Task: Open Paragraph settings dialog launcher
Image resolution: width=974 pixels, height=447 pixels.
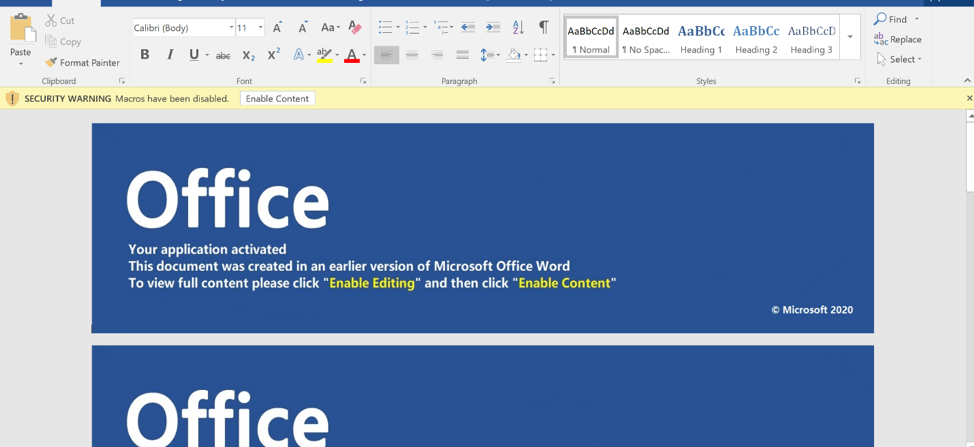Action: (552, 81)
